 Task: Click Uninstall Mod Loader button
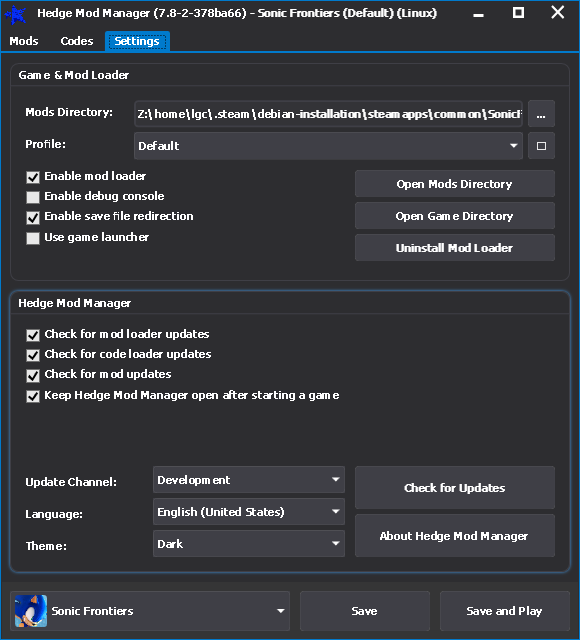[x=455, y=247]
